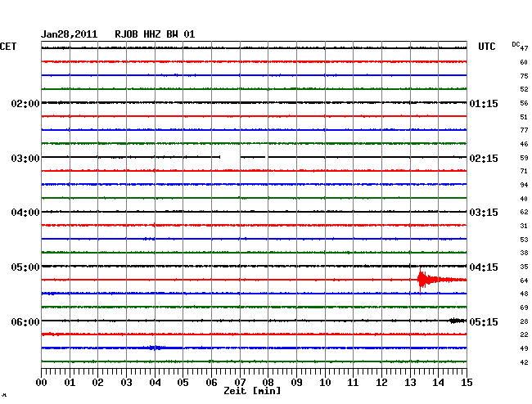Screen dimensions: 532x404
Task: Select the station title RJOB HHZ BW 01
Action: pos(155,34)
